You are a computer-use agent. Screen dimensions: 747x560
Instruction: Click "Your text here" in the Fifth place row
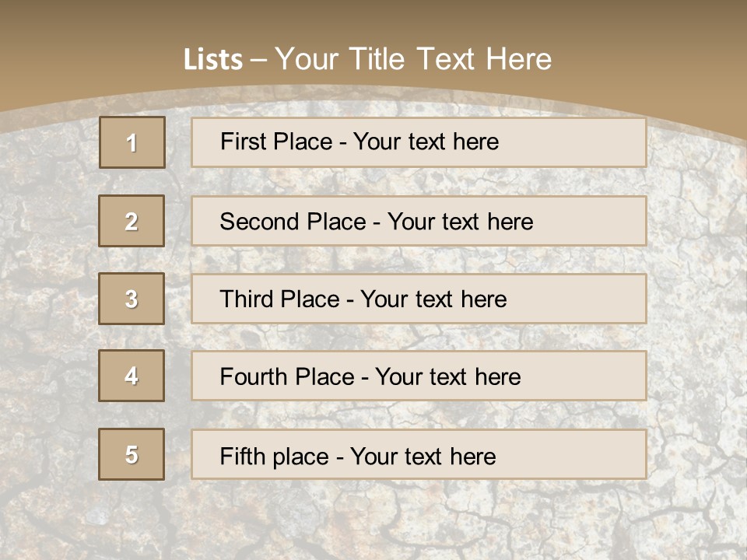[423, 456]
